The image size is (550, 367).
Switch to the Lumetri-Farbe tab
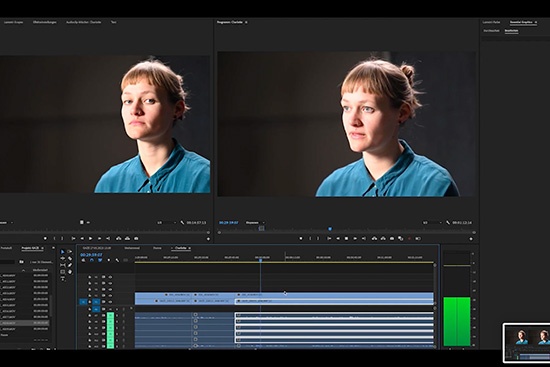click(x=491, y=22)
